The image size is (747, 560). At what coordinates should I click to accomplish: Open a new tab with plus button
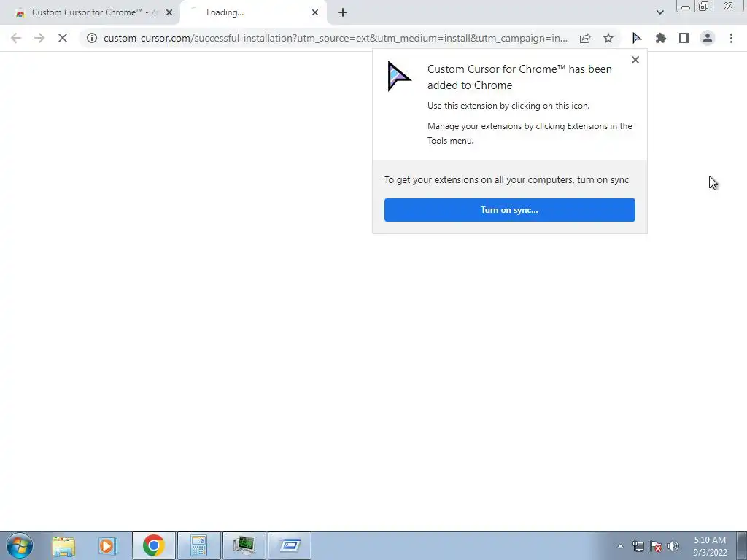point(343,12)
